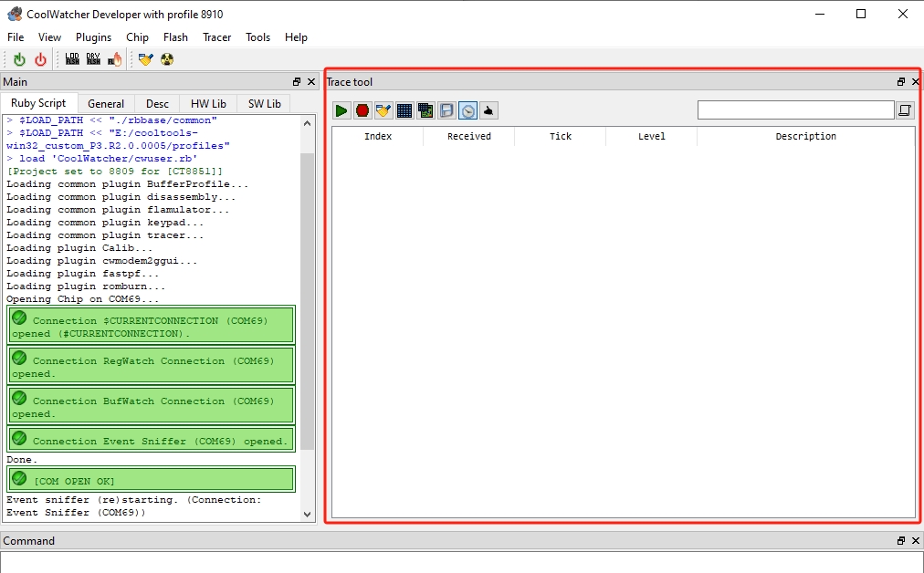This screenshot has height=573, width=924.
Task: Click the yellow radiation symbol icon
Action: [167, 59]
